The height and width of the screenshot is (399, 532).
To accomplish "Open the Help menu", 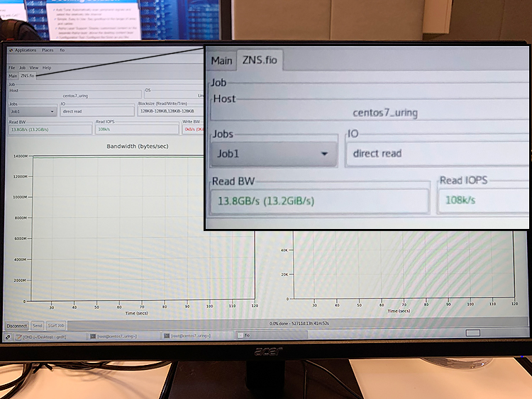I will pos(47,67).
